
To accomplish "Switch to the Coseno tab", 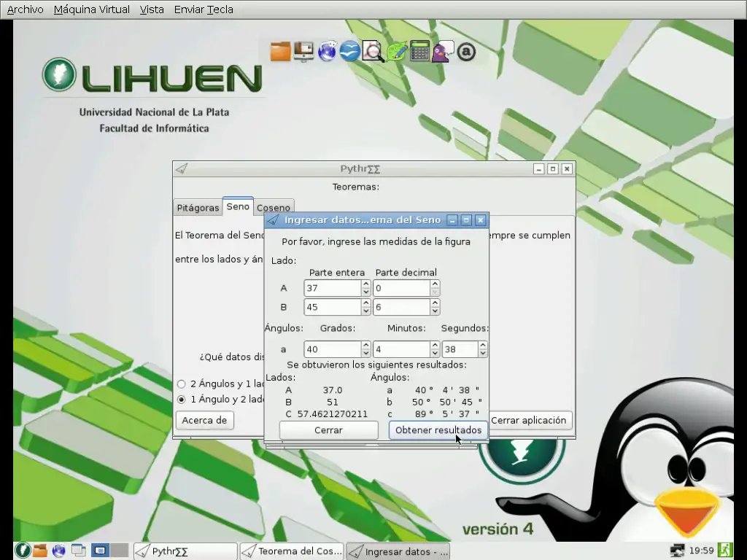I will (x=274, y=208).
